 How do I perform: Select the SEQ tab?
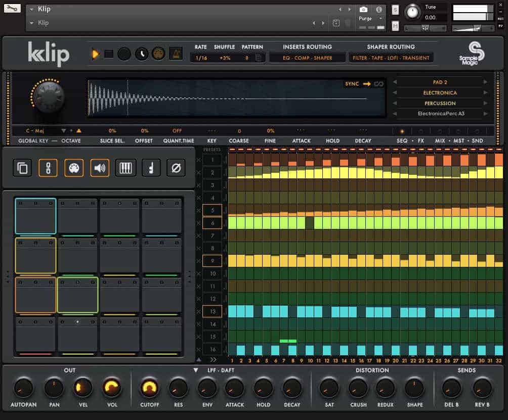pyautogui.click(x=402, y=141)
